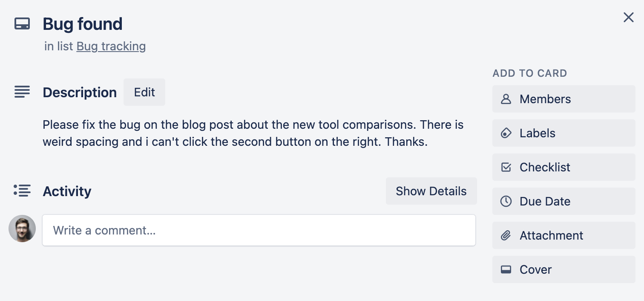Show Details in the Activity section

pyautogui.click(x=431, y=191)
